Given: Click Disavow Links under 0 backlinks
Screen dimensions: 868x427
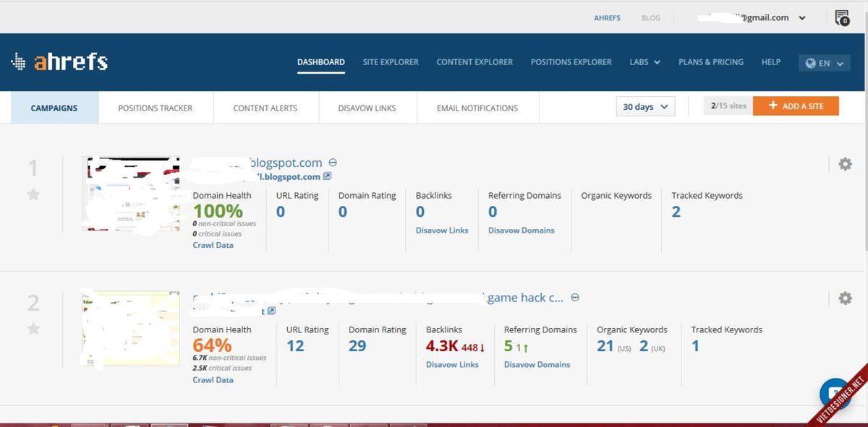Looking at the screenshot, I should pos(442,230).
